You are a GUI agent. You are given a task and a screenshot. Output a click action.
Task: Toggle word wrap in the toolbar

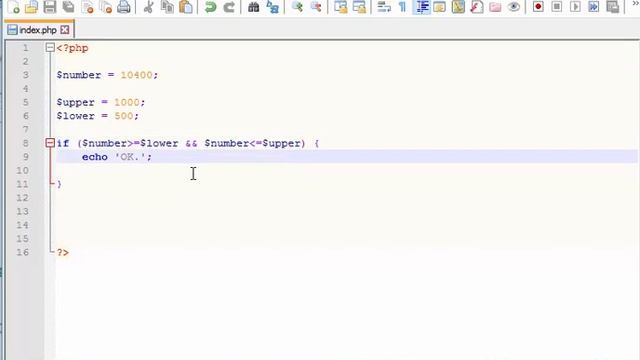click(x=384, y=7)
